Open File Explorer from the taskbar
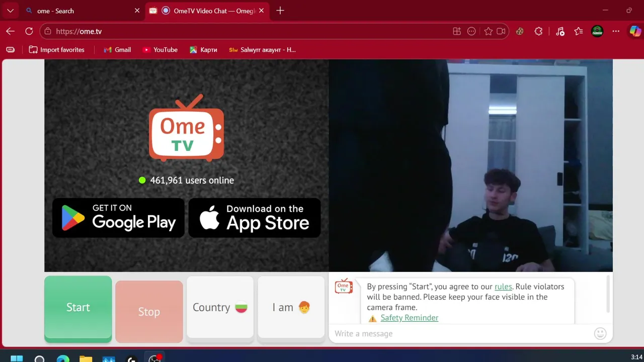This screenshot has width=644, height=362. (86, 358)
